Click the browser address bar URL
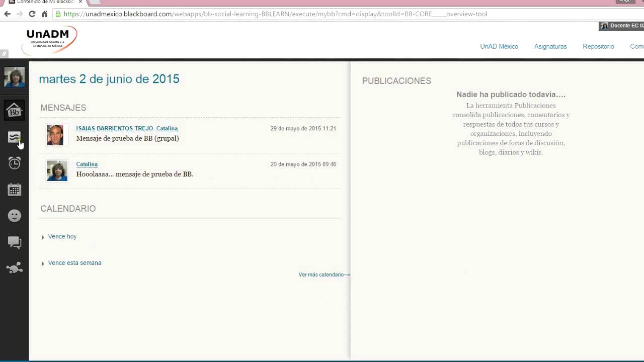 pos(276,14)
